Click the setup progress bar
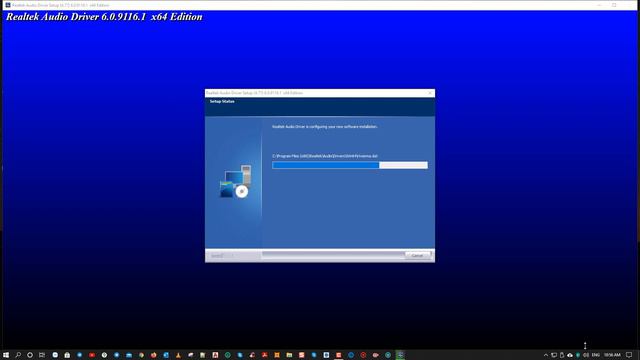 click(x=350, y=165)
